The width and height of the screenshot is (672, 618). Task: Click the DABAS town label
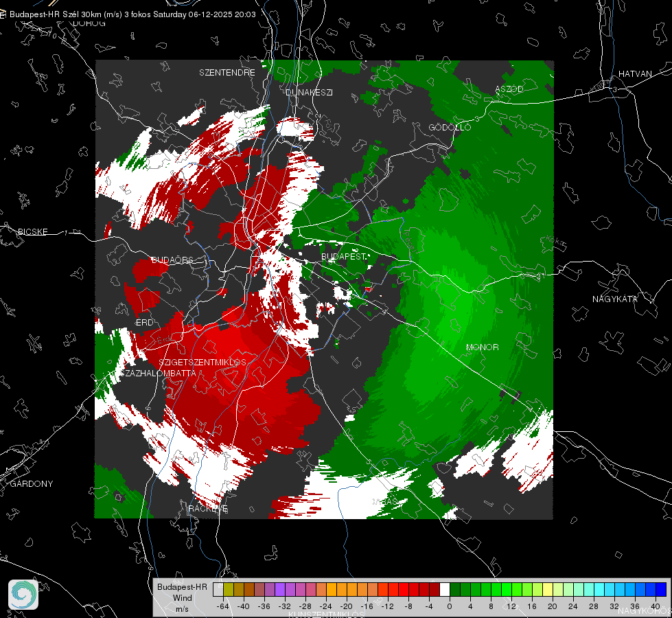click(x=384, y=502)
